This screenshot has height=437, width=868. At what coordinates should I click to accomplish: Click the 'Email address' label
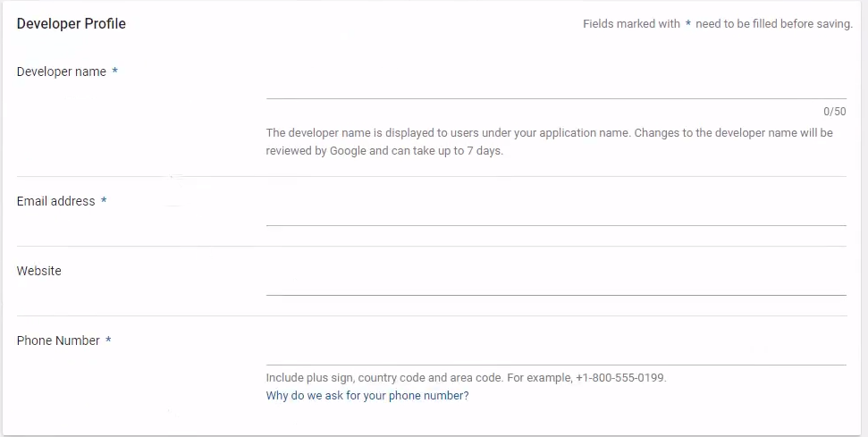pos(55,201)
